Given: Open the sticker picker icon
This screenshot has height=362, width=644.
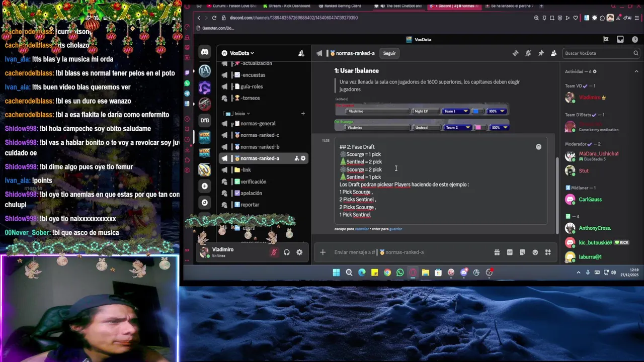Looking at the screenshot, I should pyautogui.click(x=522, y=252).
